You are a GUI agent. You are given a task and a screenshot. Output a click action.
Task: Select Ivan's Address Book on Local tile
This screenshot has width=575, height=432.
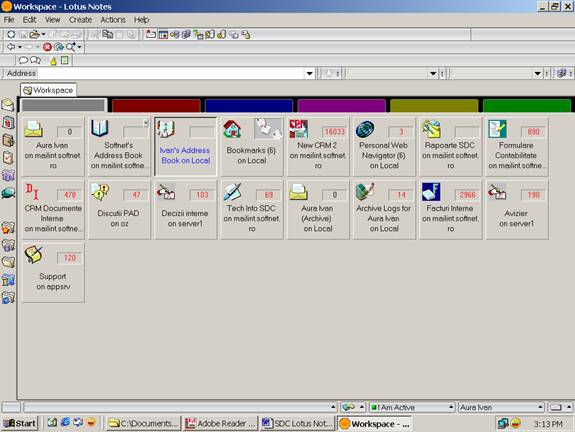[186, 146]
